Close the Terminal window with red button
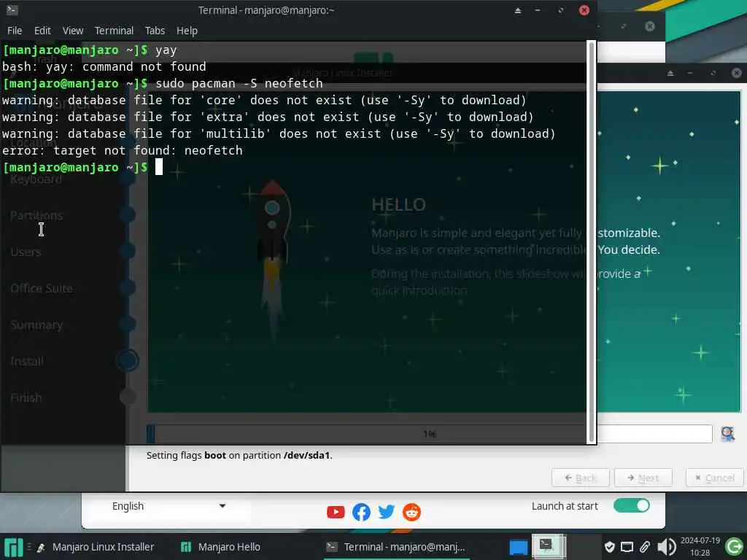This screenshot has height=560, width=747. [584, 10]
